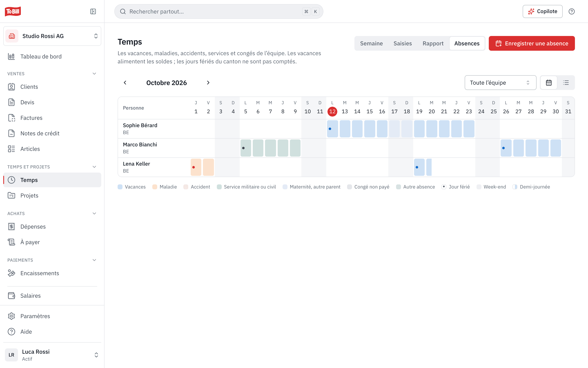The image size is (588, 368).
Task: Open Encaissements page
Action: 52,273
